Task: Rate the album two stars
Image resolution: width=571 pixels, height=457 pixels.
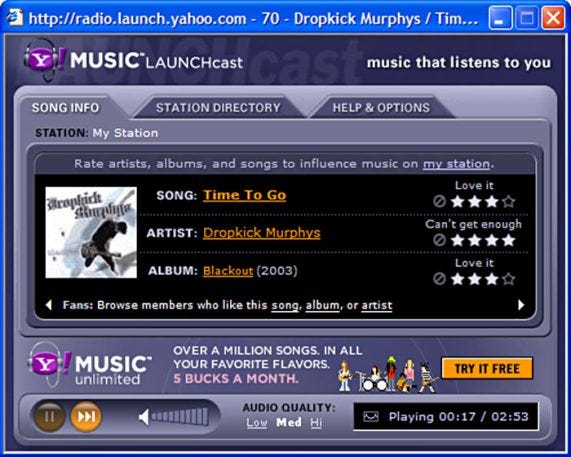Action: [x=474, y=279]
